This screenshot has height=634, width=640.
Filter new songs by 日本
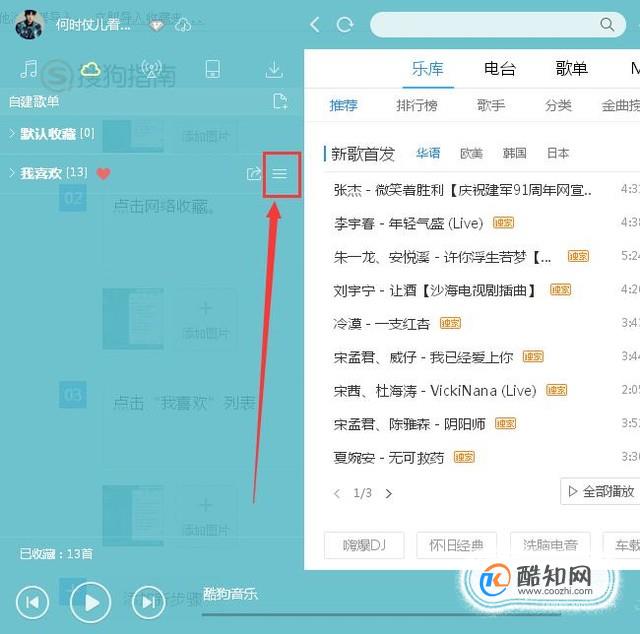click(x=558, y=153)
